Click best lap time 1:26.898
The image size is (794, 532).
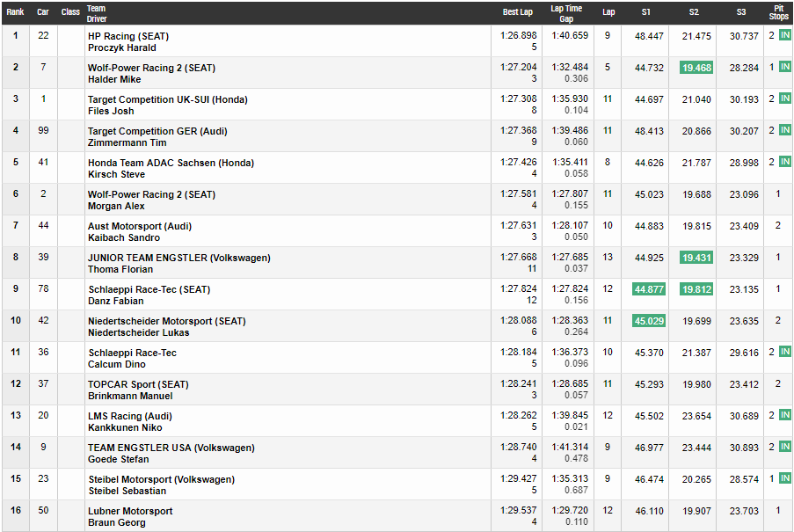[x=519, y=35]
